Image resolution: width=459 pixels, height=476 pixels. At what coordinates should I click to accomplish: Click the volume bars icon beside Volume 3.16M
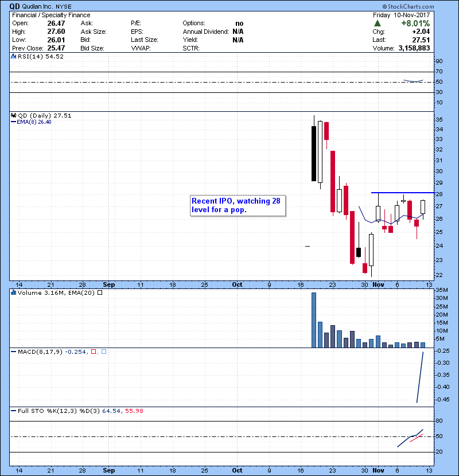[x=13, y=292]
